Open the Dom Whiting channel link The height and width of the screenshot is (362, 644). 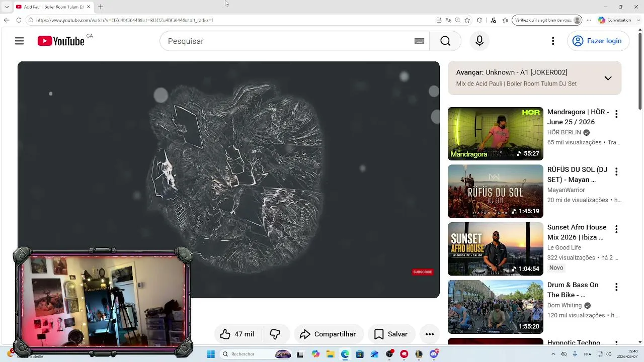[565, 306]
